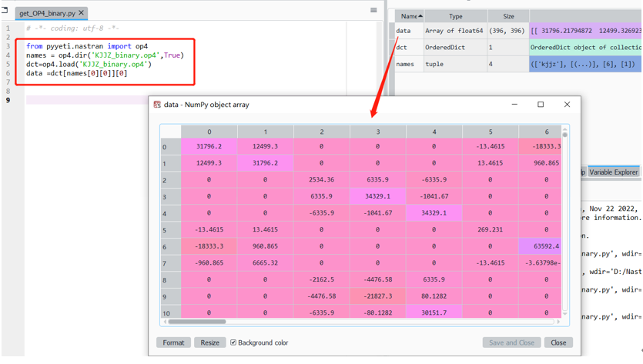Click the Close button in array dialog
This screenshot has height=364, width=643.
pos(558,342)
